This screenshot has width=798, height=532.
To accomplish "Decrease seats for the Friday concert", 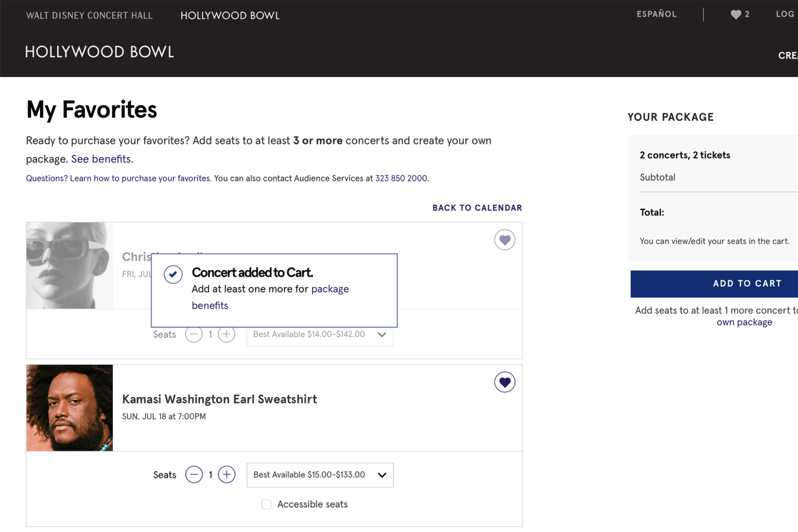I will click(x=194, y=334).
